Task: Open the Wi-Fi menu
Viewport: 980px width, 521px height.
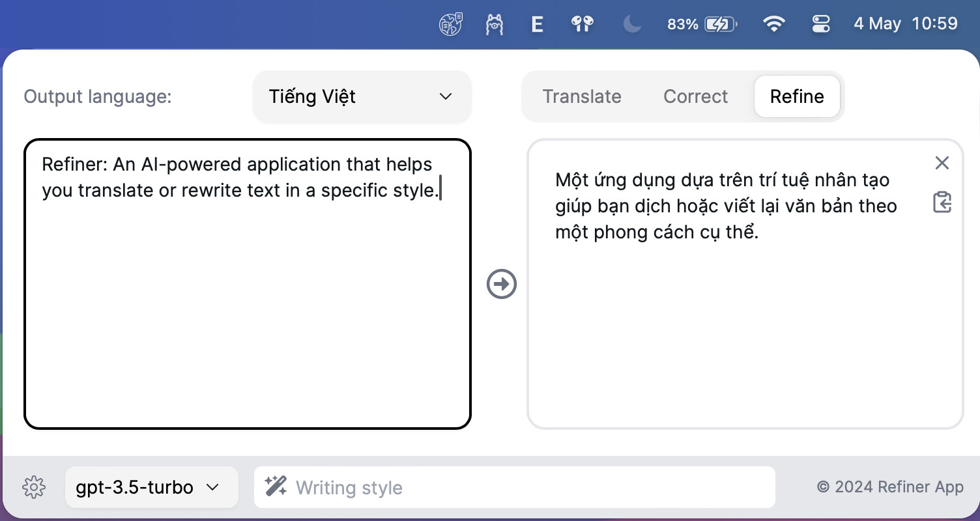Action: (x=774, y=25)
